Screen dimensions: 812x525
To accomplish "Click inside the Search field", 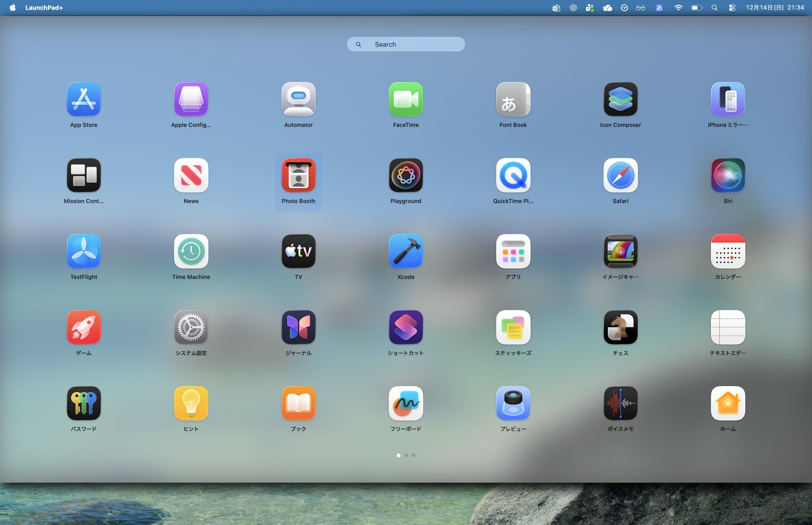I will [x=406, y=44].
